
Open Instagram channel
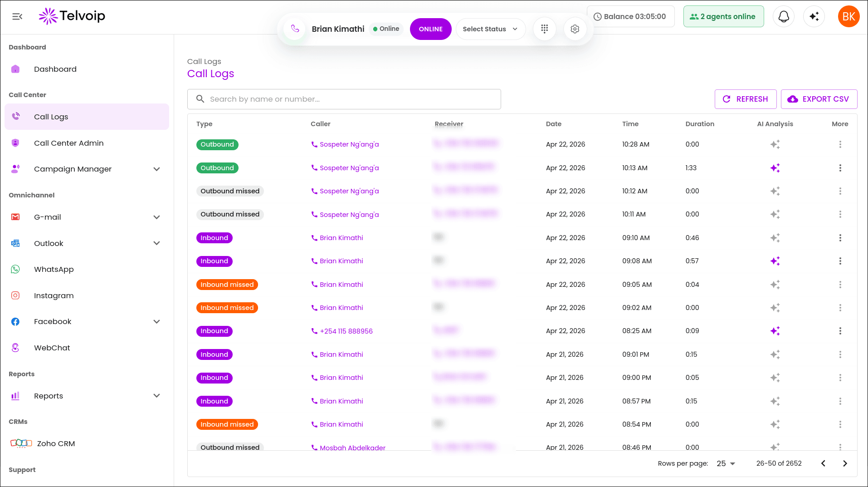(87, 295)
